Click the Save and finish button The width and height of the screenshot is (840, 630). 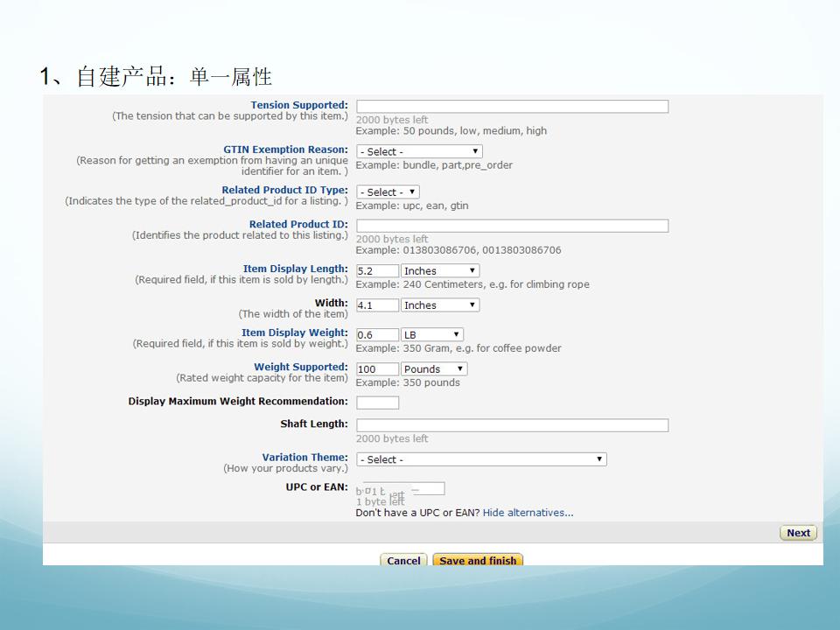(x=478, y=560)
